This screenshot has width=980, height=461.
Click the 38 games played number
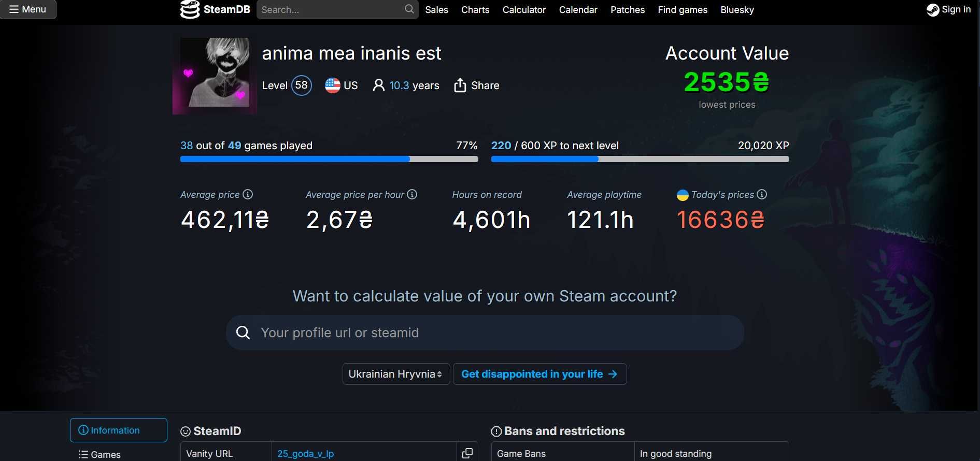[187, 146]
